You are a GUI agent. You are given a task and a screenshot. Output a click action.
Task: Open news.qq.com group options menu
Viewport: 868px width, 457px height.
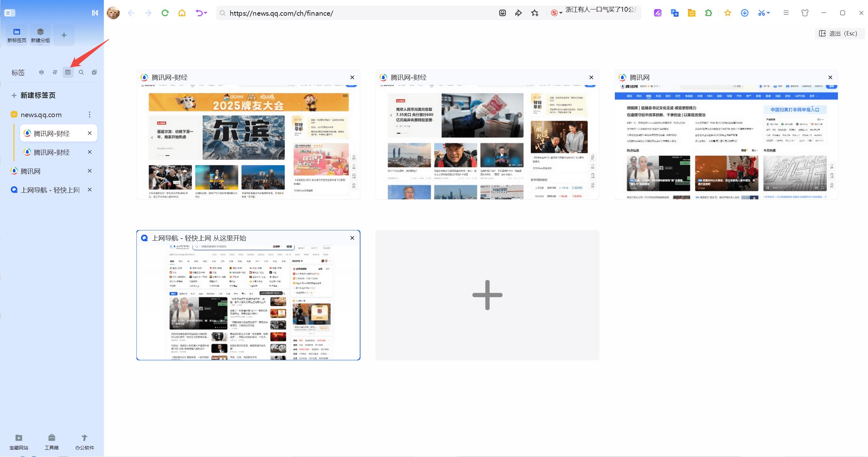[x=89, y=114]
